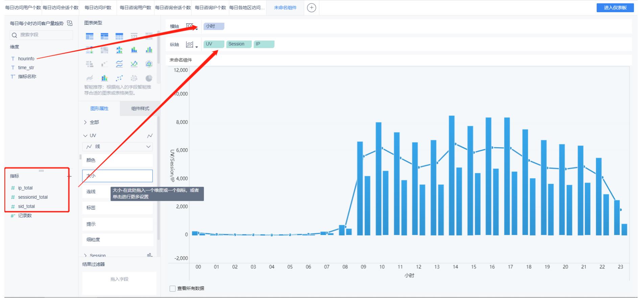The width and height of the screenshot is (644, 306).
Task: Click the 标签 property slot
Action: pyautogui.click(x=117, y=208)
